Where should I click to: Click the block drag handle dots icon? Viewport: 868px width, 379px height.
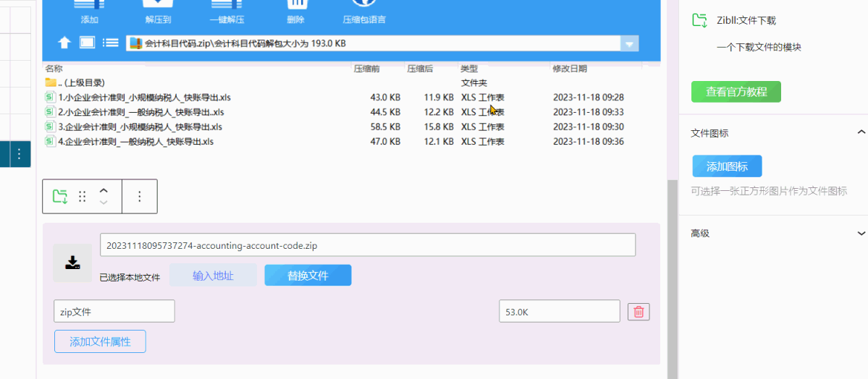coord(82,197)
